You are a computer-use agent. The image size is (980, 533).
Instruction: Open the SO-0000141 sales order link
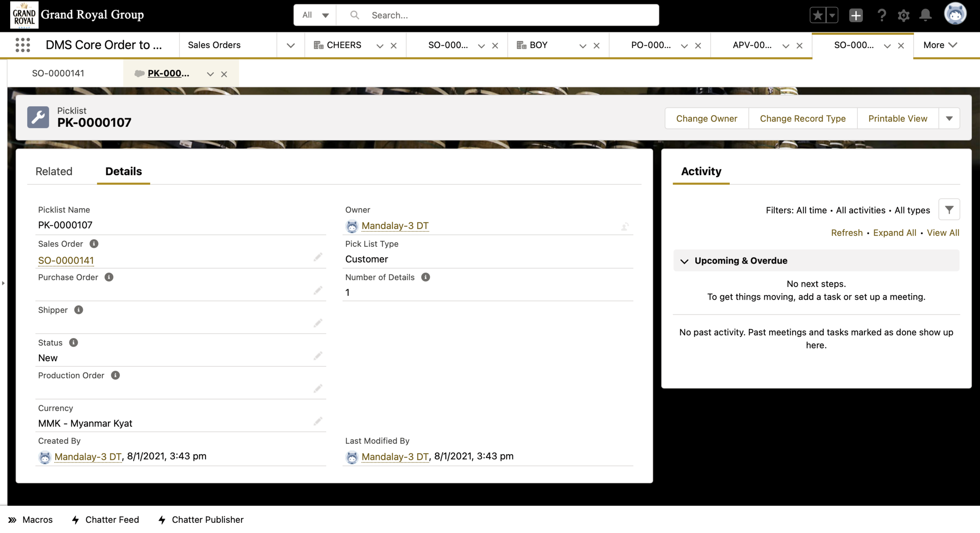[x=66, y=260]
